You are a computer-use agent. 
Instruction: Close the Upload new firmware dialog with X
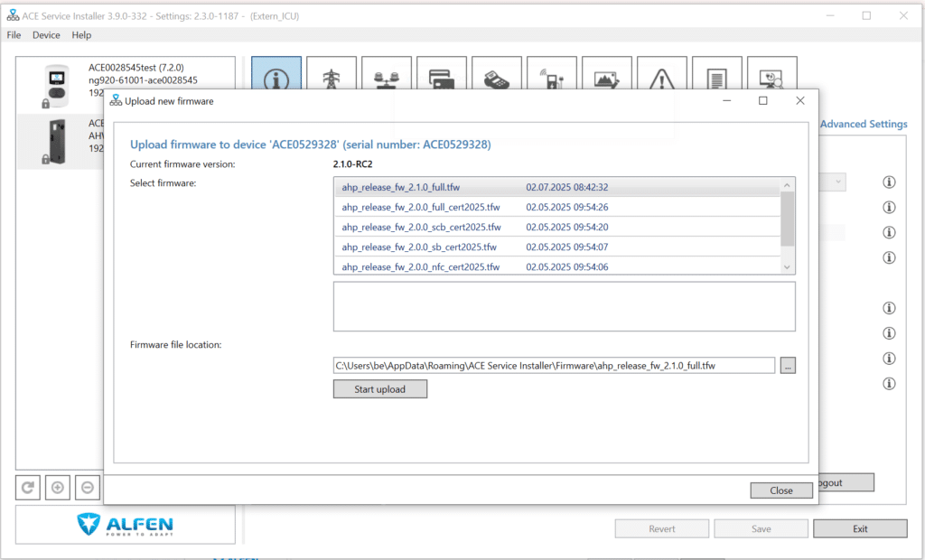pos(800,101)
